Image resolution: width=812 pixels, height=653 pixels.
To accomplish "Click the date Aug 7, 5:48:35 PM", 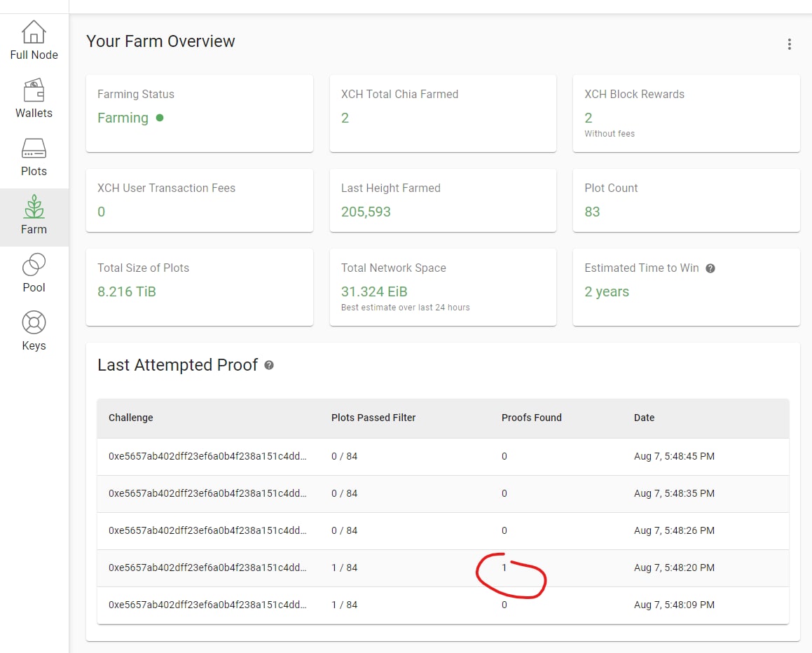I will [x=674, y=493].
